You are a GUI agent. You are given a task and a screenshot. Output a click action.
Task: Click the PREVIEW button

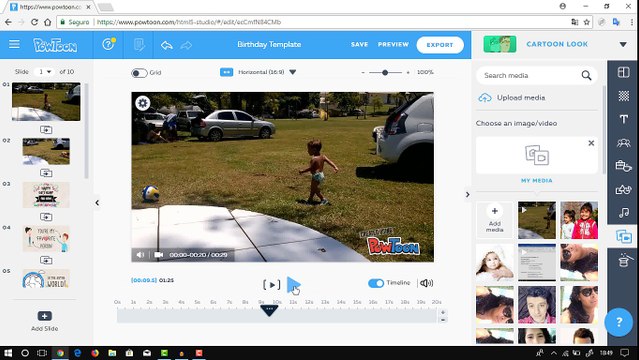click(393, 44)
